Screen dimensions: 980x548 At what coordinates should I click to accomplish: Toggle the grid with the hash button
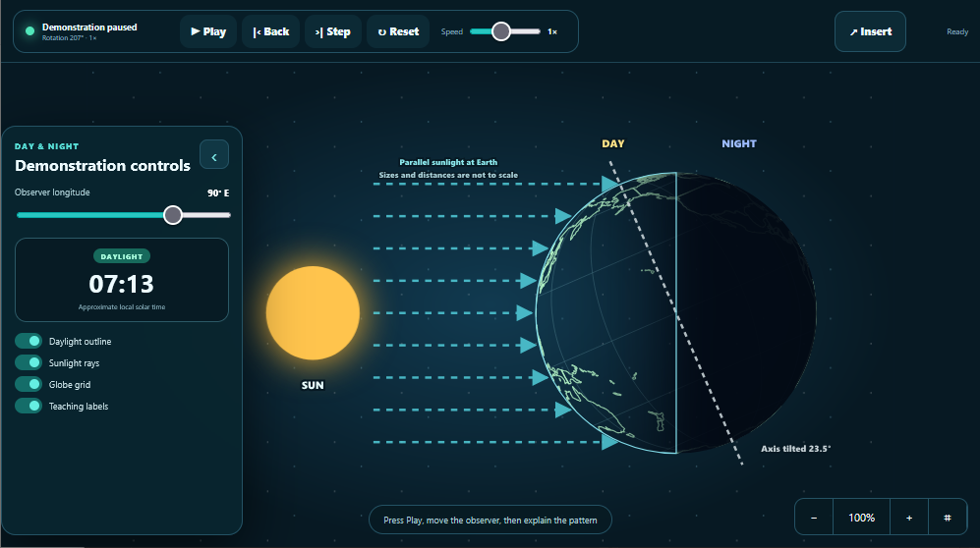[x=947, y=518]
